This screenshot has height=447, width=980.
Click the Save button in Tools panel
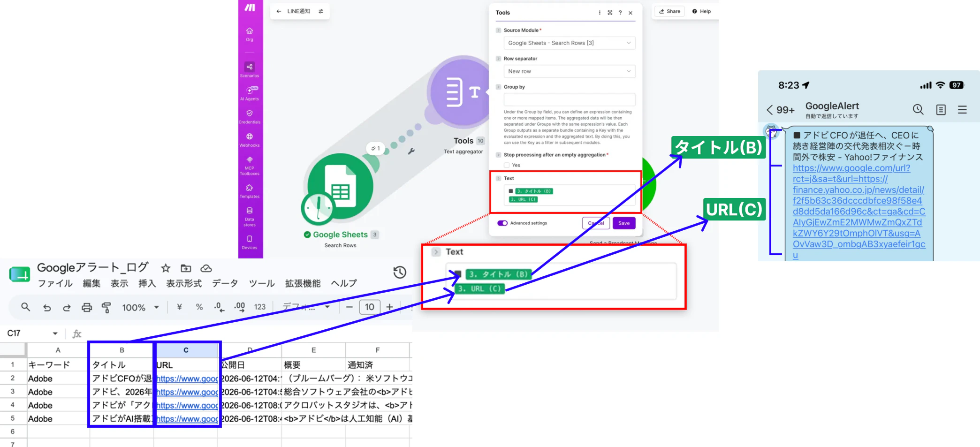[x=624, y=223]
